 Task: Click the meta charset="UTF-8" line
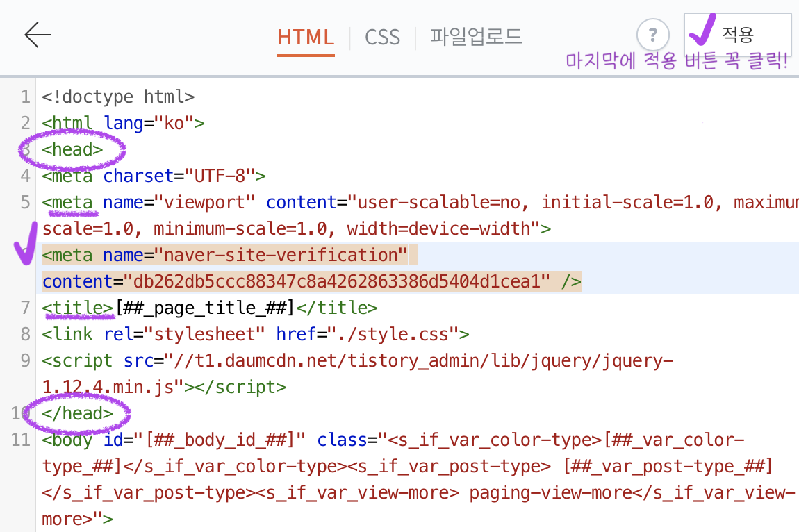154,176
